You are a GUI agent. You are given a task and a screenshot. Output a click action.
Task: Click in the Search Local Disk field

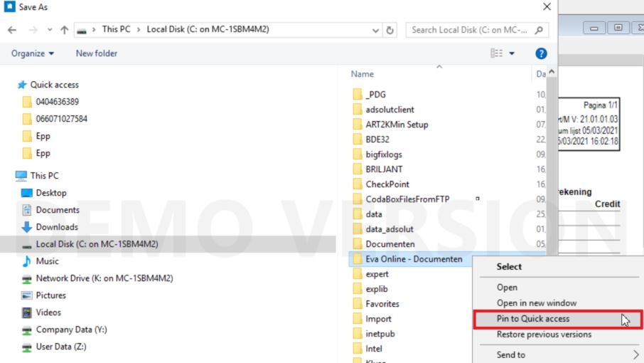click(x=469, y=30)
